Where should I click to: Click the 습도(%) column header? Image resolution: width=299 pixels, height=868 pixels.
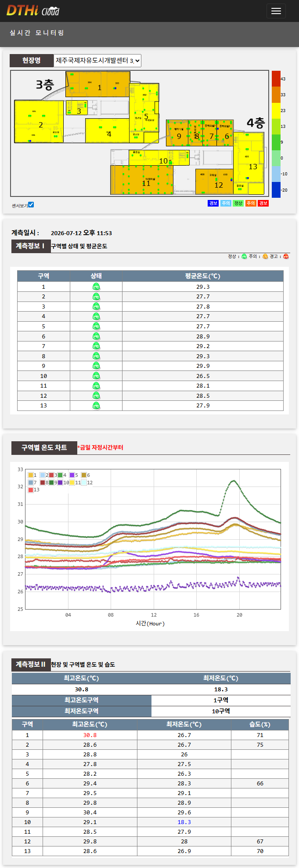coord(260,724)
